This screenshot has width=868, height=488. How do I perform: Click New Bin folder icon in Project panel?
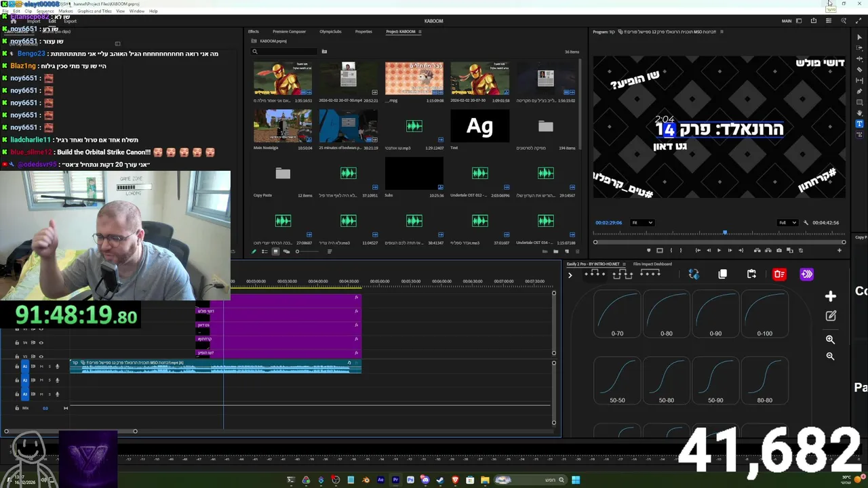tap(556, 251)
